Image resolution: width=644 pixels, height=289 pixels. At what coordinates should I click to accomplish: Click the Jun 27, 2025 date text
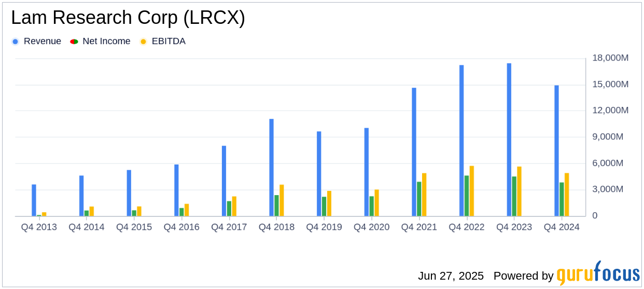coord(451,276)
